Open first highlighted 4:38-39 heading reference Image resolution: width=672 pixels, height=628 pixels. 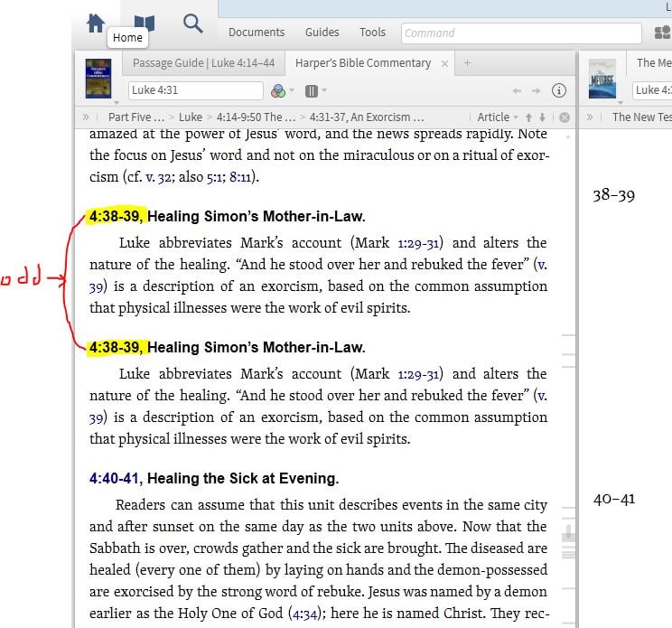[115, 217]
